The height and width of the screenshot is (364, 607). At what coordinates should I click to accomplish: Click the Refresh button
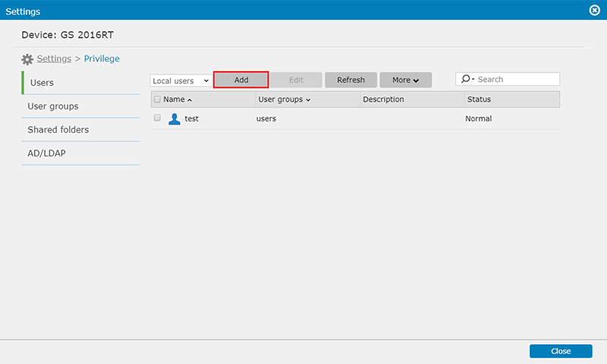(x=351, y=80)
